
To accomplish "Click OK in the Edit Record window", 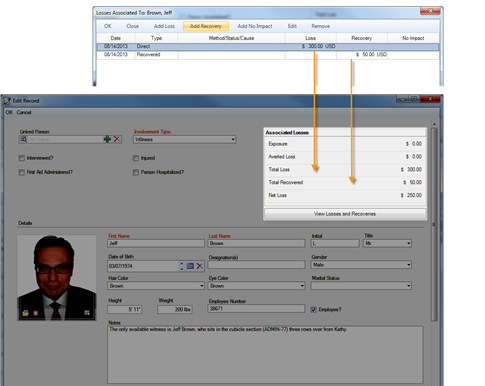I will click(9, 112).
